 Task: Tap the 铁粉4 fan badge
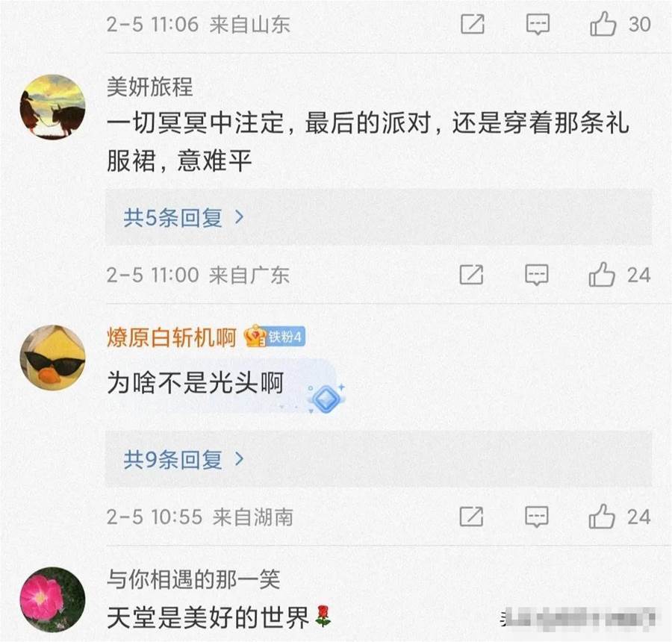point(275,337)
